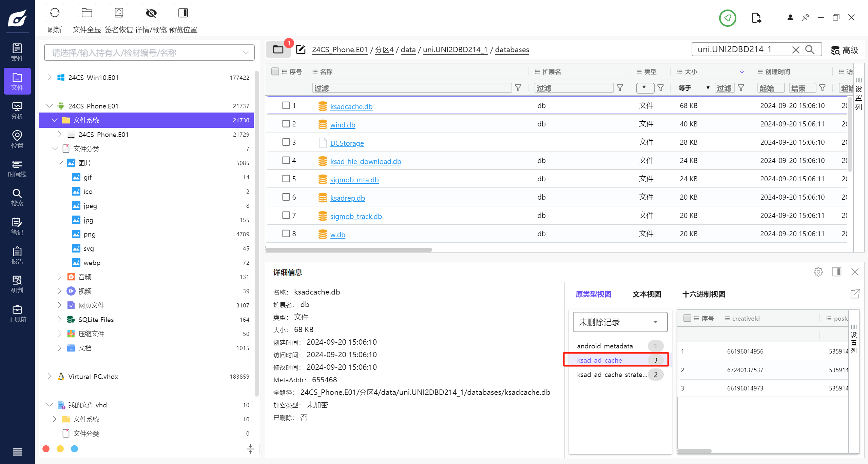Check the checkbox for ksadcache.db row

pos(286,105)
